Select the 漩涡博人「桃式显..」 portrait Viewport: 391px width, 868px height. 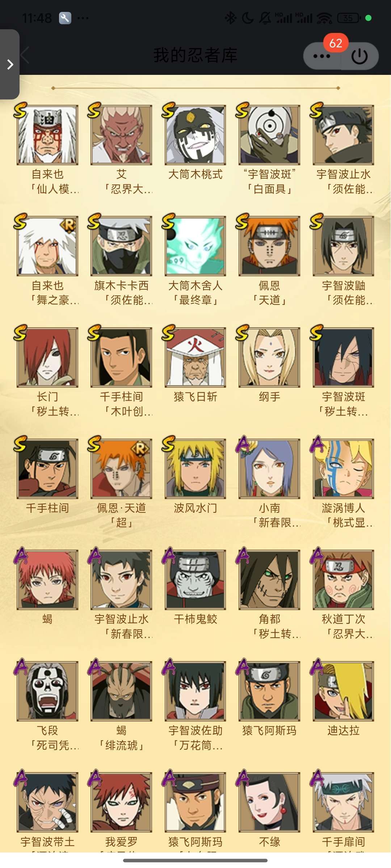pos(343,469)
